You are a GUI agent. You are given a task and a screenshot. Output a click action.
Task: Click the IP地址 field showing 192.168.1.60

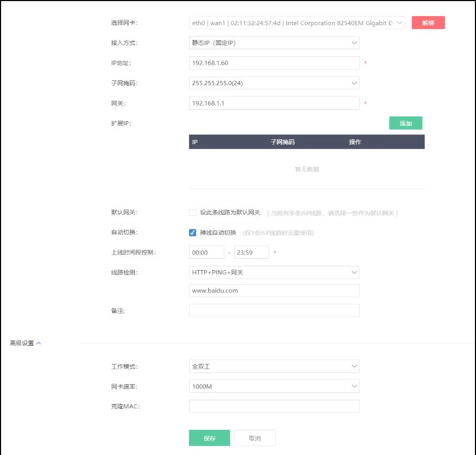[x=274, y=63]
